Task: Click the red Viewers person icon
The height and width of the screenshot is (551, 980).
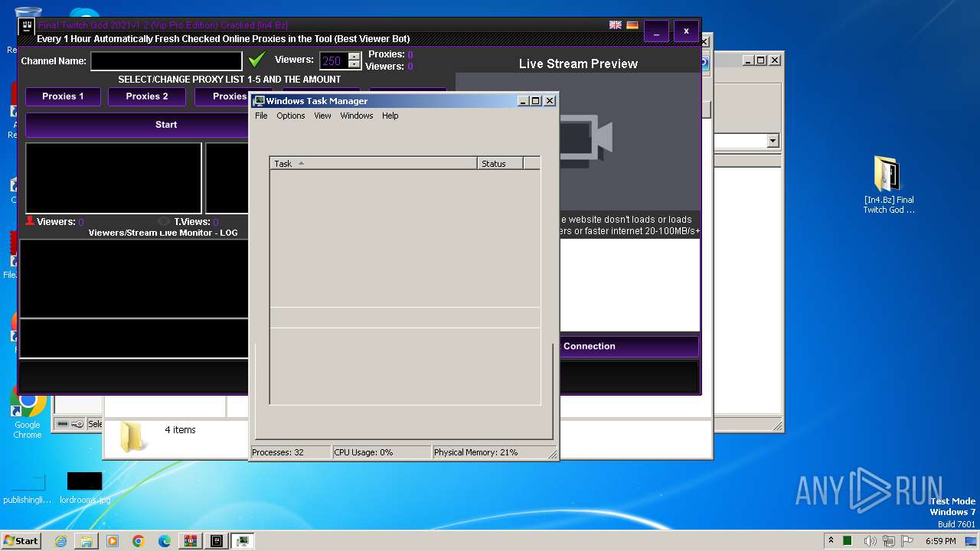Action: coord(30,221)
